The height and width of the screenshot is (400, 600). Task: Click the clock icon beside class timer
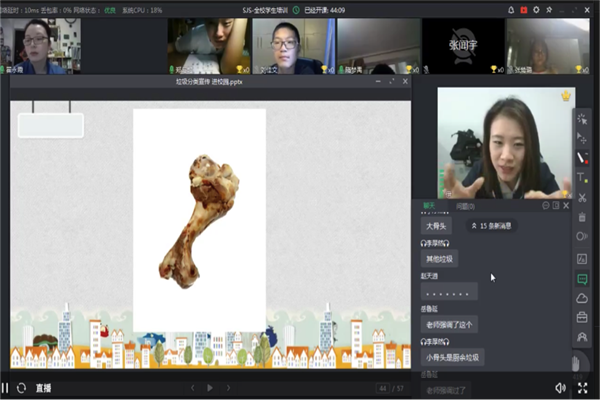[x=296, y=10]
